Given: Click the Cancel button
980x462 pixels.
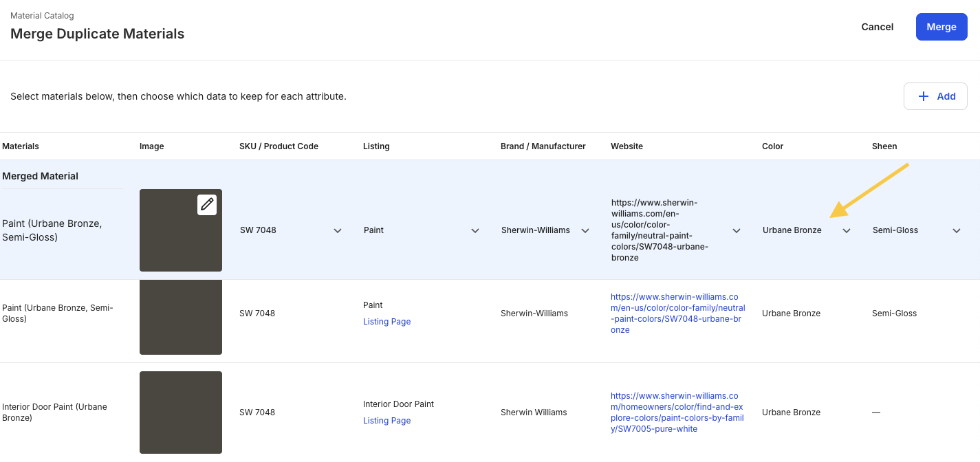Looking at the screenshot, I should (878, 27).
